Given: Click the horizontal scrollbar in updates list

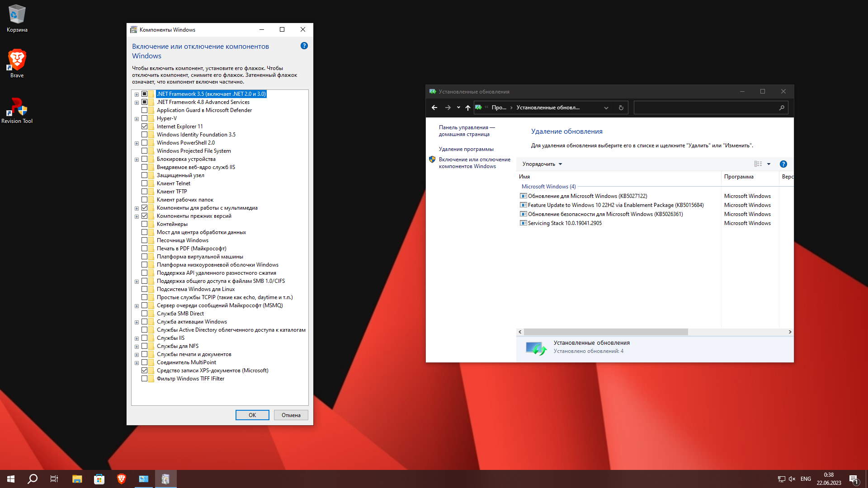Looking at the screenshot, I should point(606,332).
